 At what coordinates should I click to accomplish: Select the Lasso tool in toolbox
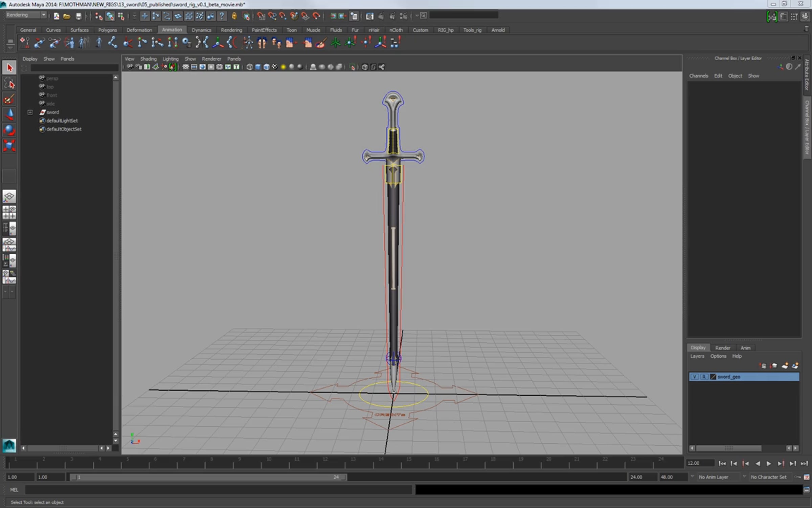coord(9,83)
